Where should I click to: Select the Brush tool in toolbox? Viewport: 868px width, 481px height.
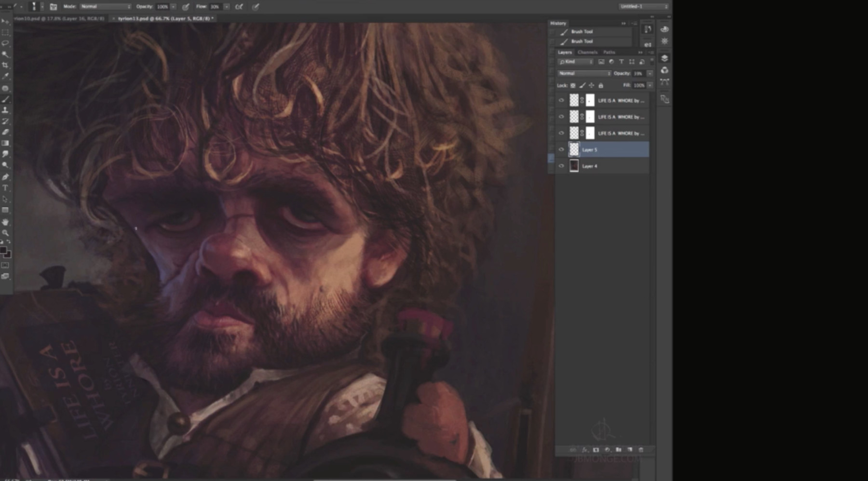(x=5, y=99)
